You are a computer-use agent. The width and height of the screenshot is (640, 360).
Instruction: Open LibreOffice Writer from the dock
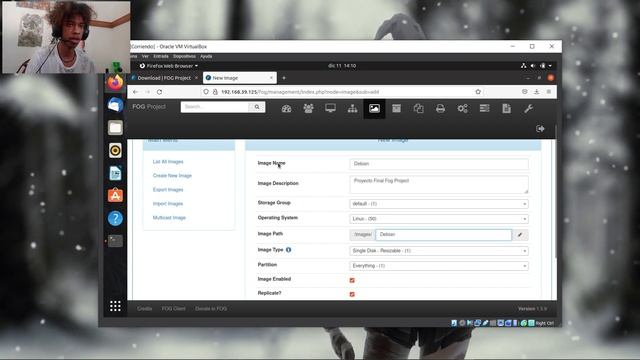(x=115, y=173)
